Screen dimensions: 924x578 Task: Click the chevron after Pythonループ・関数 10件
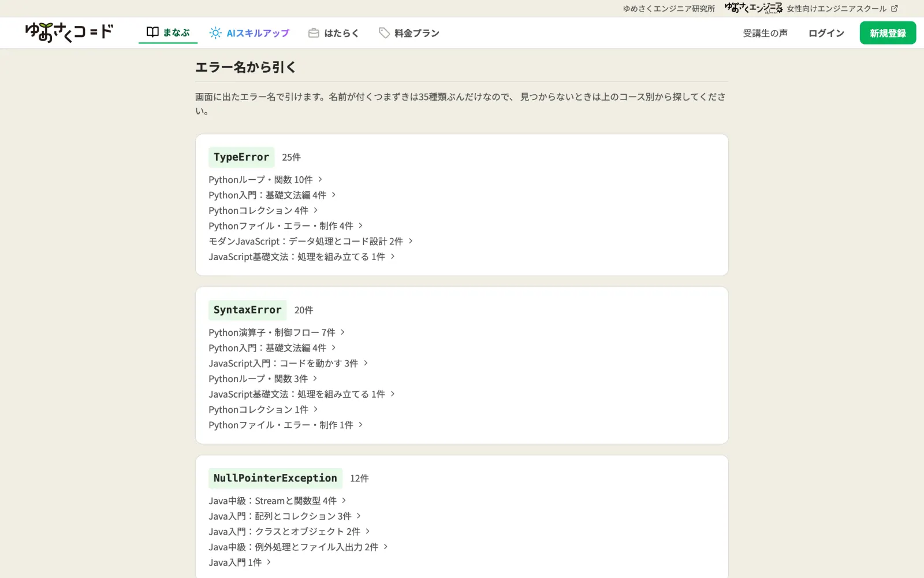[320, 180]
